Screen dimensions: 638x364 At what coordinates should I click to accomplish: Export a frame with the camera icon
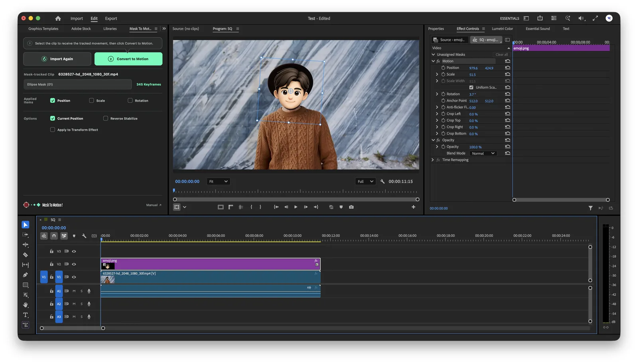click(x=351, y=207)
